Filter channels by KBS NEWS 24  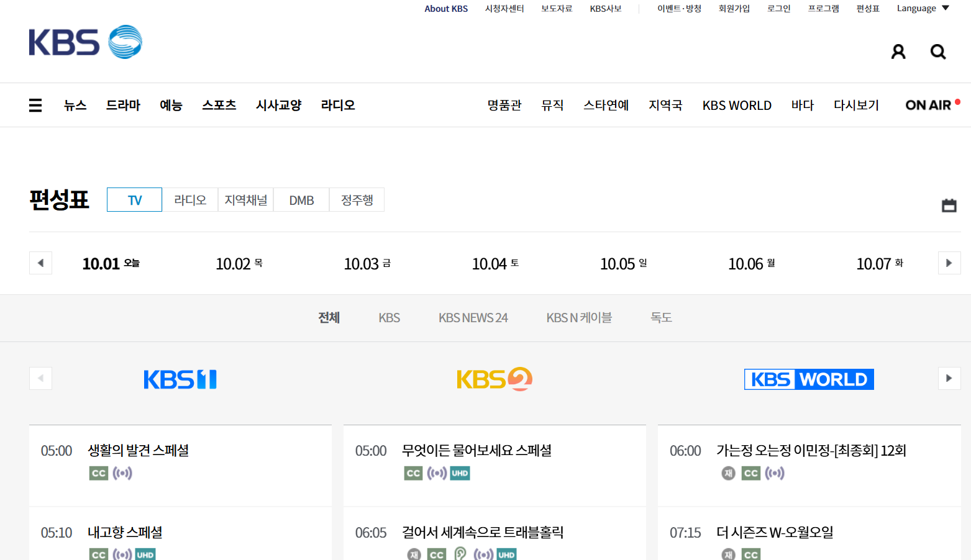[x=473, y=318]
